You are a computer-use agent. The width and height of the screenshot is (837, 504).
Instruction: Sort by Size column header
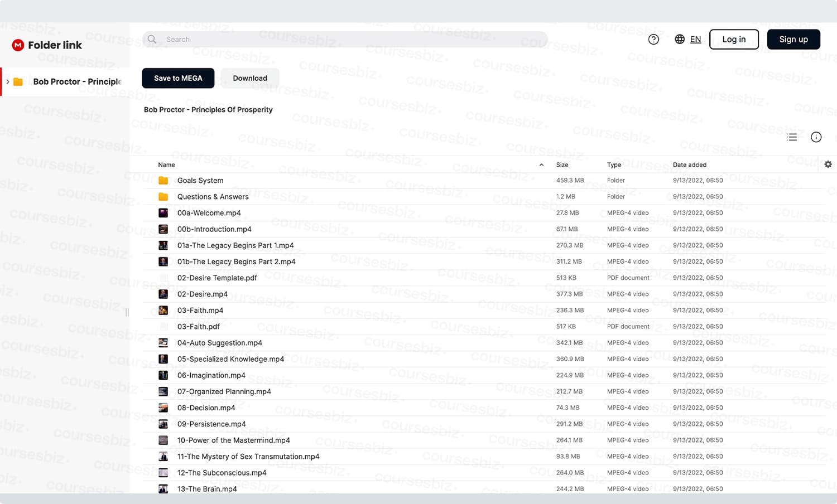(x=562, y=165)
